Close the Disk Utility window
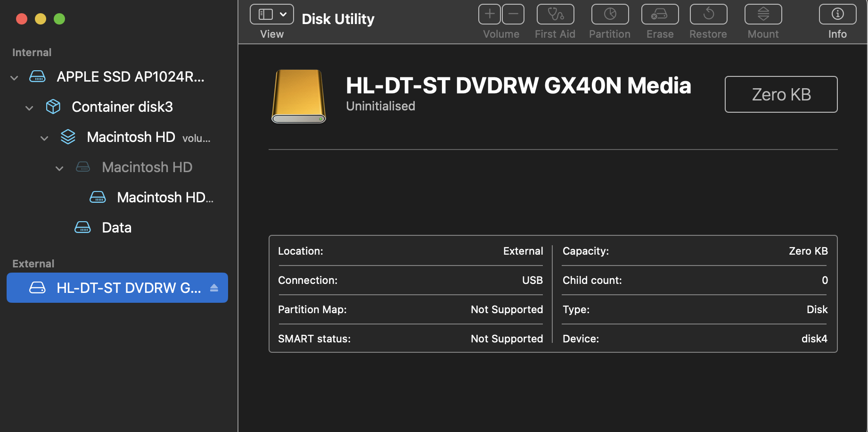The image size is (868, 432). click(x=22, y=19)
